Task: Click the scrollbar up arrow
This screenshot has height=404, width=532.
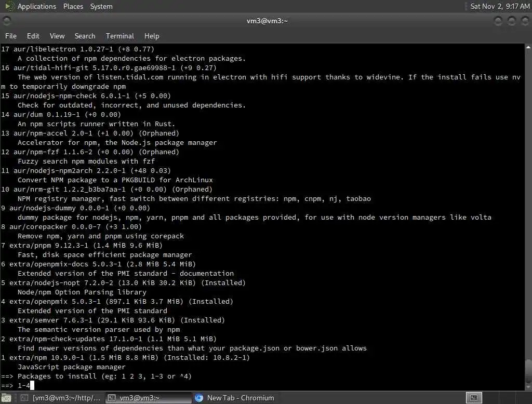Action: point(528,48)
